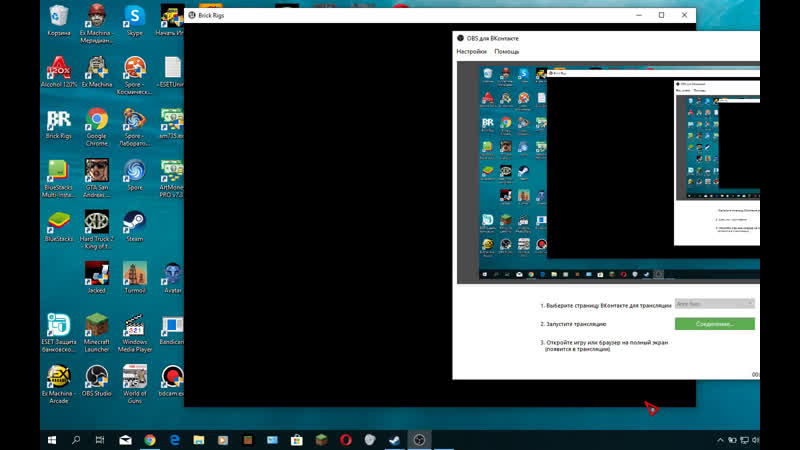Open taskbar search magnifier
800x450 pixels.
[x=76, y=440]
